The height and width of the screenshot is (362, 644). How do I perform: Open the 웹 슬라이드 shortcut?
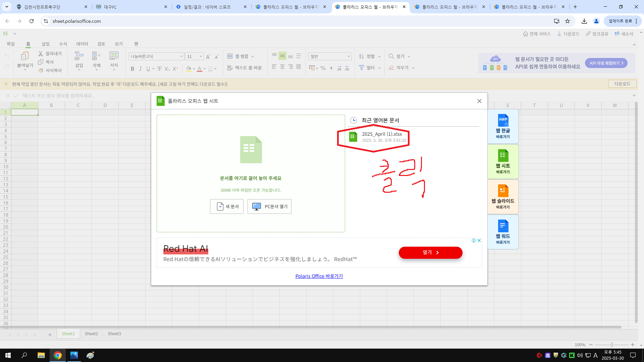(502, 197)
